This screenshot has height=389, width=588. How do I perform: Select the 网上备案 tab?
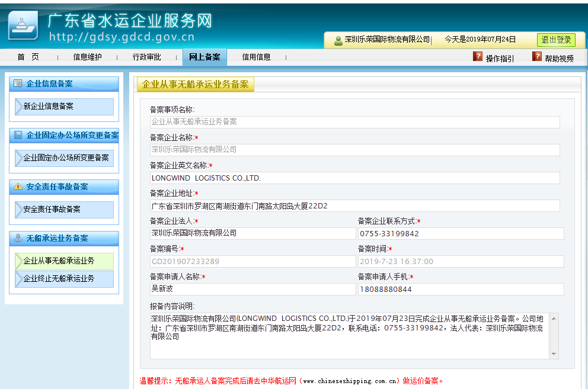pos(204,57)
